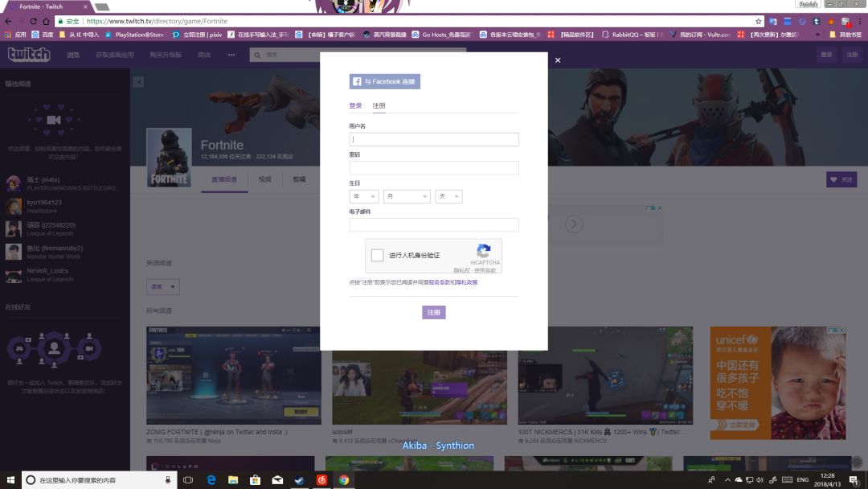Close the signup dialog with the X
Image resolution: width=868 pixels, height=489 pixels.
[558, 60]
